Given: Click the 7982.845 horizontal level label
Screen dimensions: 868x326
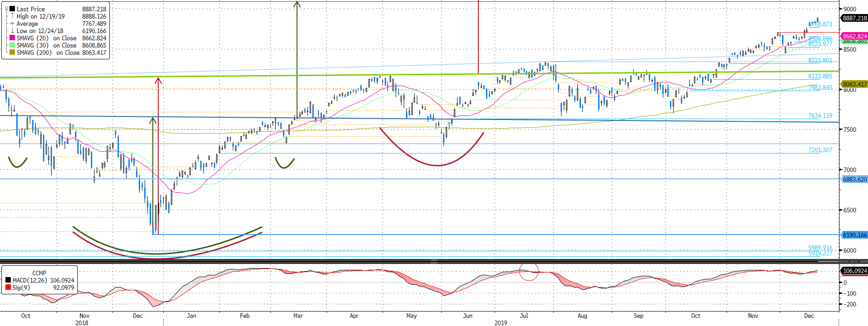Looking at the screenshot, I should (820, 87).
